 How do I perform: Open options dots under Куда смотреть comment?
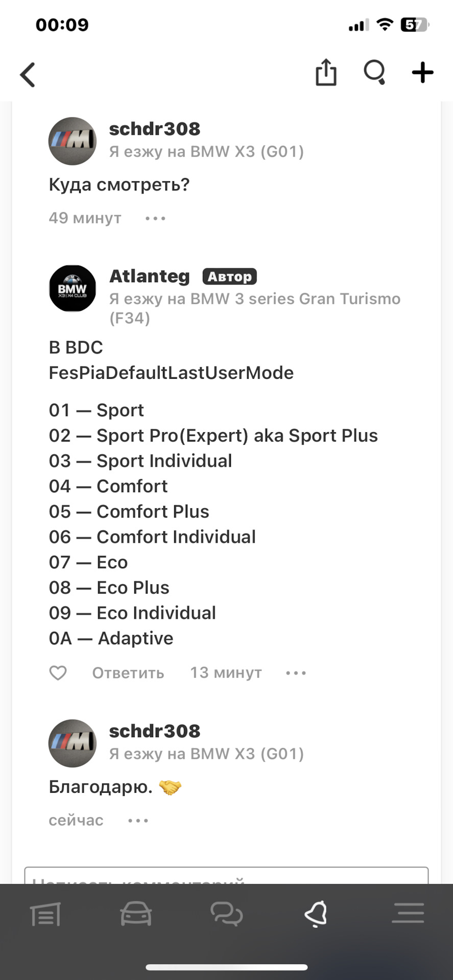point(155,218)
